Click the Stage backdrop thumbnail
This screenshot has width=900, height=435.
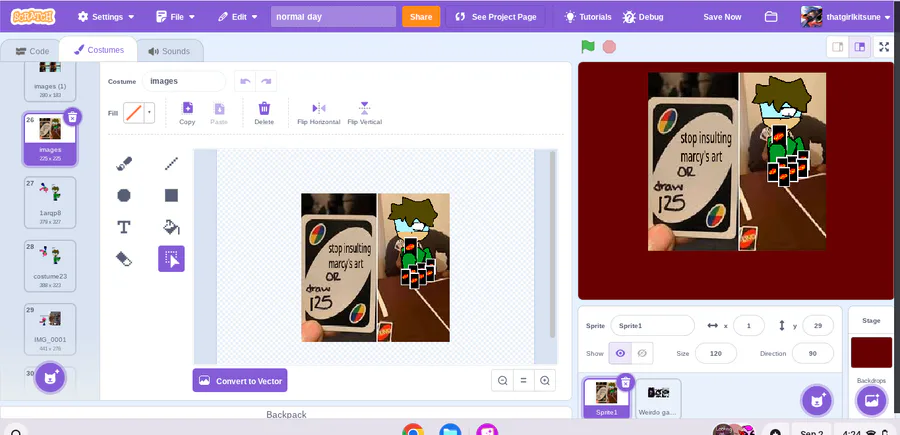(x=871, y=352)
